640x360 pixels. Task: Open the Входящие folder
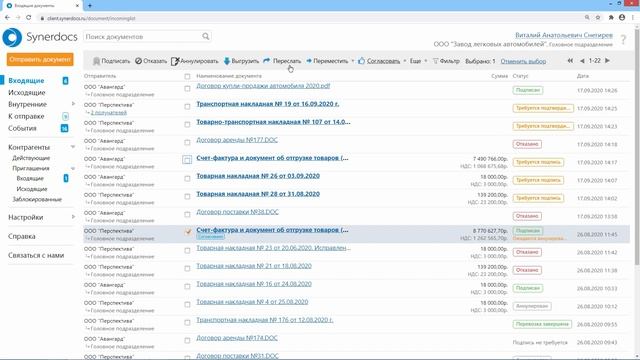coord(26,81)
